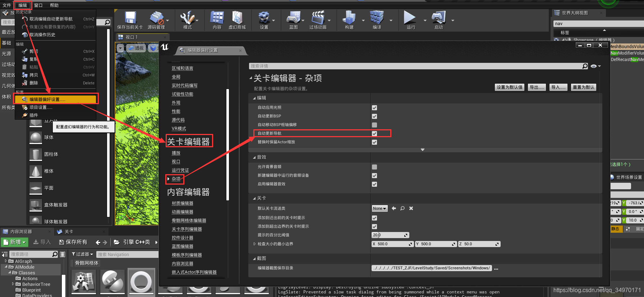Viewport: 644px width, 297px height.
Task: Click the 导出 export button
Action: click(537, 87)
